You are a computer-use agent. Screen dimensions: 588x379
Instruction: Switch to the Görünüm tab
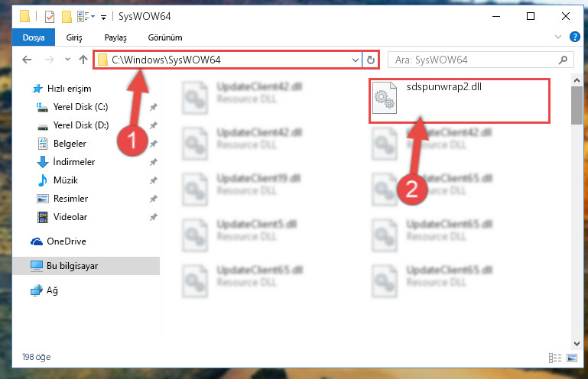[x=165, y=37]
